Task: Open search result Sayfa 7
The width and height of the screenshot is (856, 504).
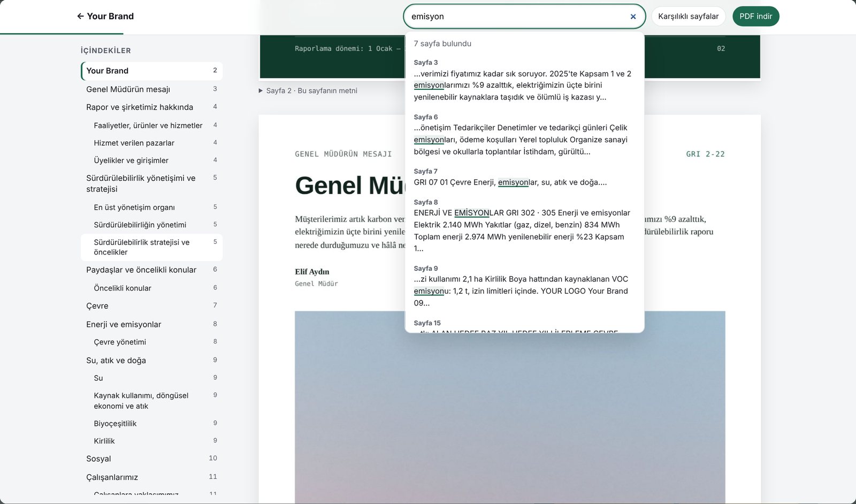Action: click(x=524, y=178)
